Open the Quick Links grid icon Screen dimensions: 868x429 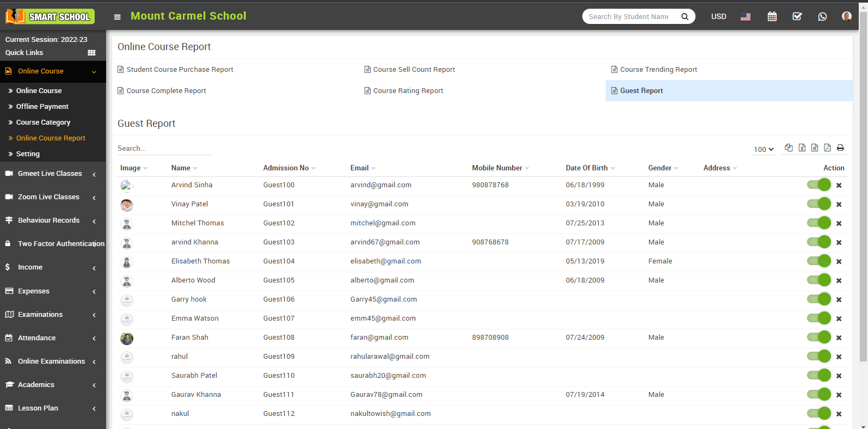point(91,53)
